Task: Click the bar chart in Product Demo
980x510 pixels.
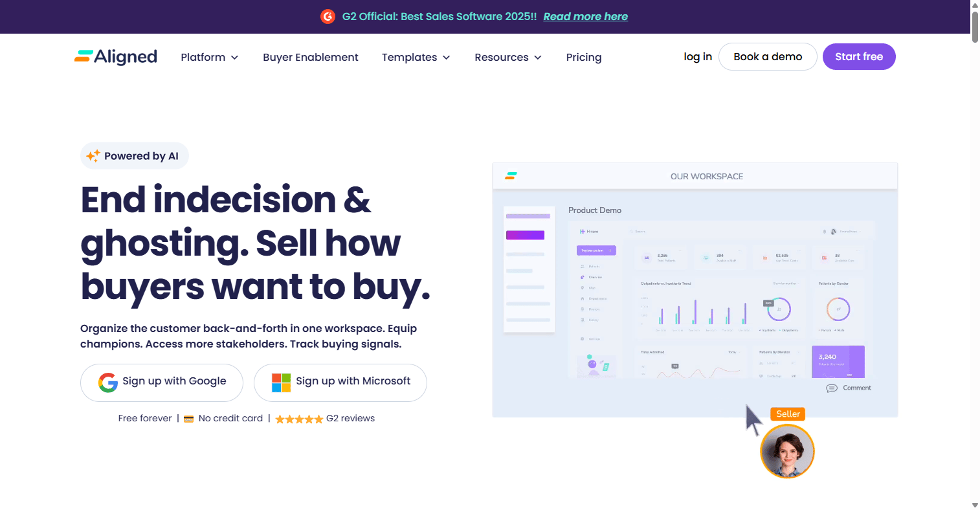Action: point(704,311)
